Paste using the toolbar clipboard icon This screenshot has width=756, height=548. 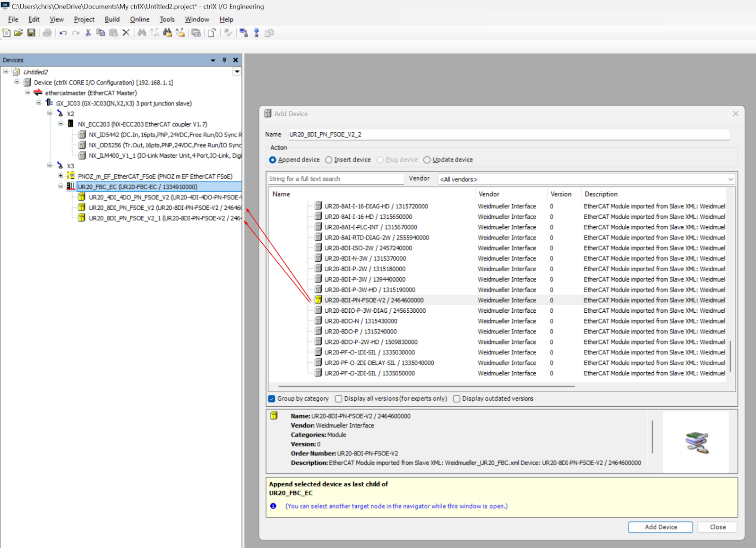(x=113, y=33)
